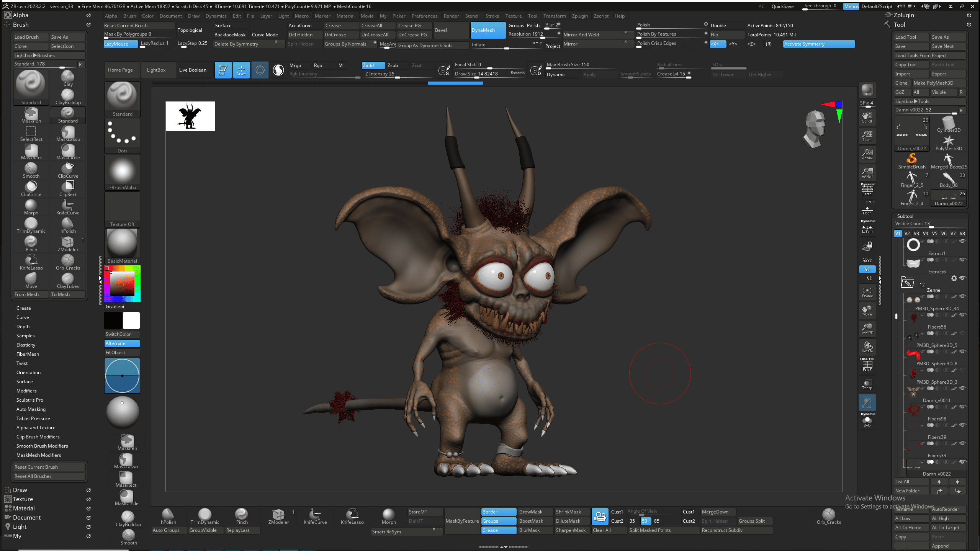
Task: Toggle the Persp perspective icon
Action: [867, 190]
